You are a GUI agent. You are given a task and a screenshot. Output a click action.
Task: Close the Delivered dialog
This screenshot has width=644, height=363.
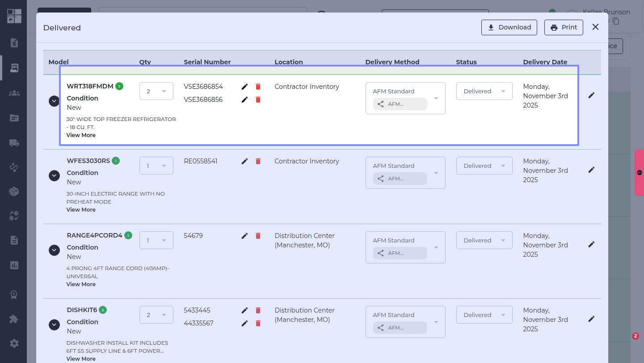[595, 27]
